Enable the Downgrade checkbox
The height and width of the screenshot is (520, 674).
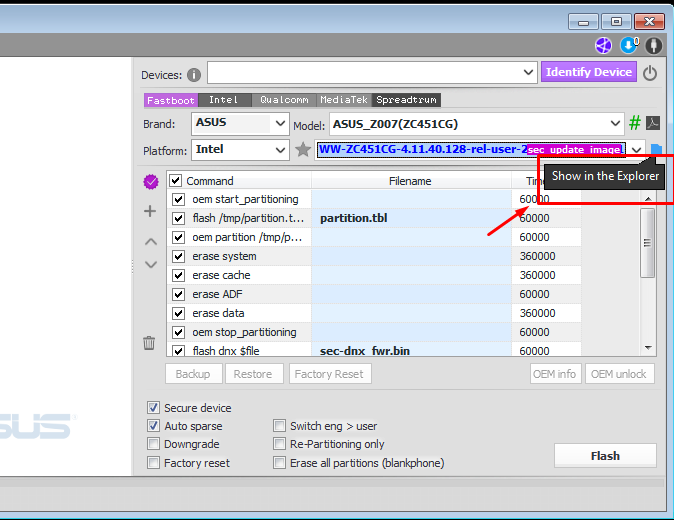pyautogui.click(x=153, y=444)
